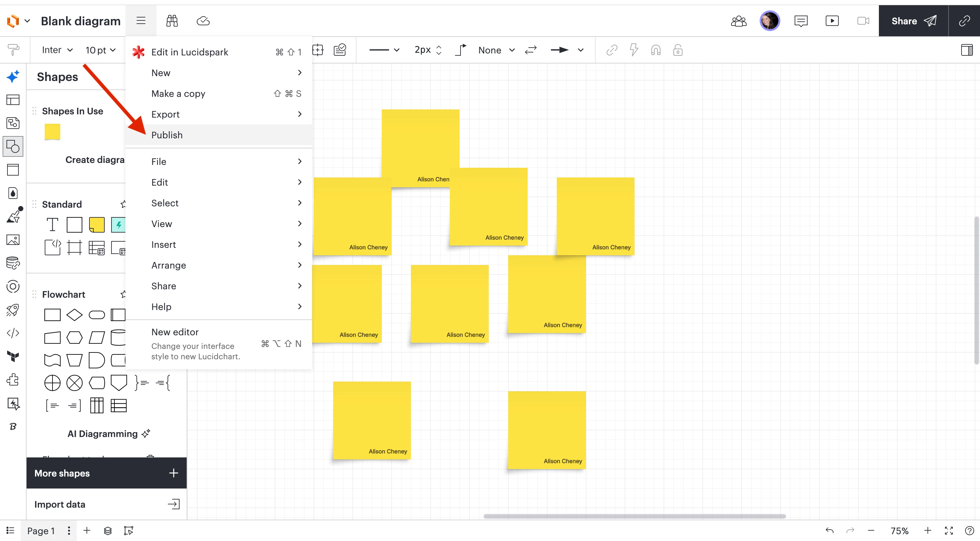
Task: Open the line style dropdown
Action: click(x=384, y=50)
